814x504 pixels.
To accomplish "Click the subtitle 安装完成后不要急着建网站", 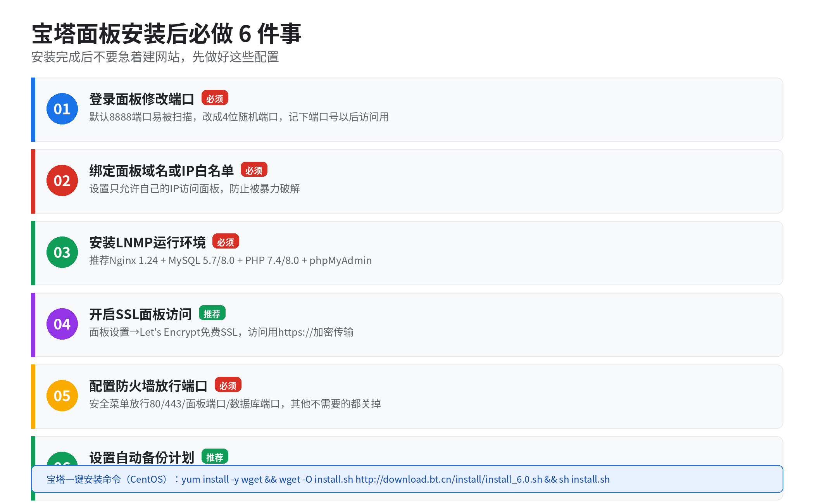I will [155, 57].
